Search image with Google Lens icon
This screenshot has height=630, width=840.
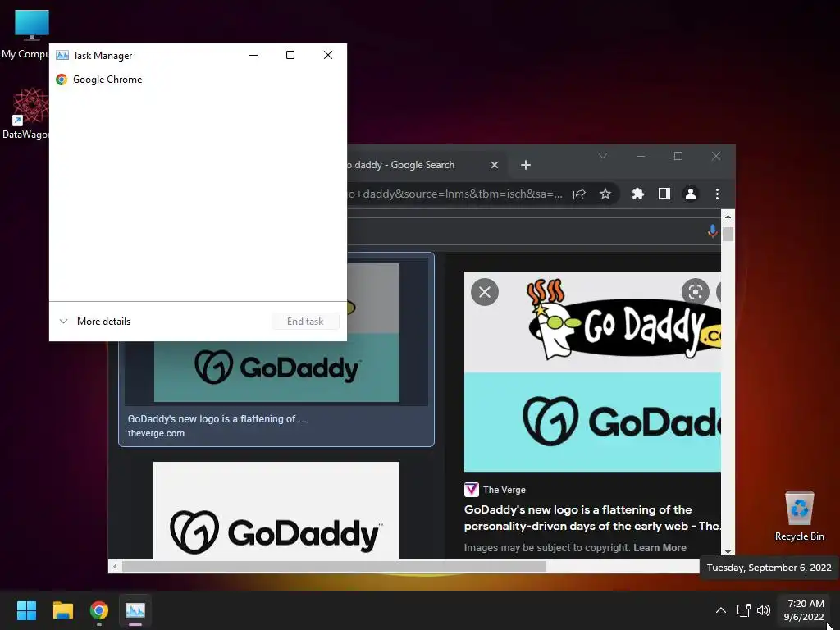[696, 292]
